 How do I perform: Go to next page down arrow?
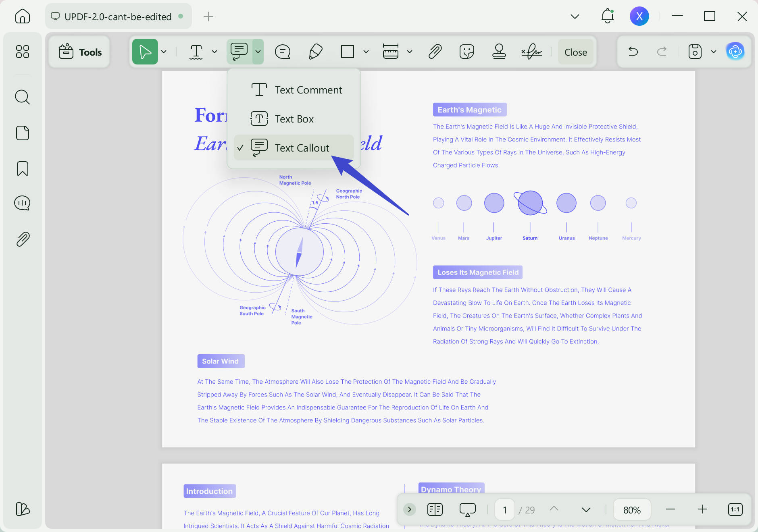coord(586,510)
